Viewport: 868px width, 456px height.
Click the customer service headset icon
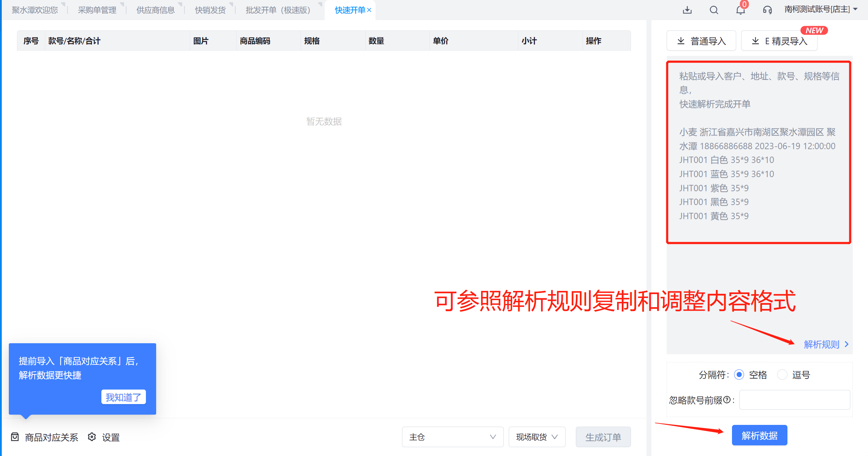(767, 10)
